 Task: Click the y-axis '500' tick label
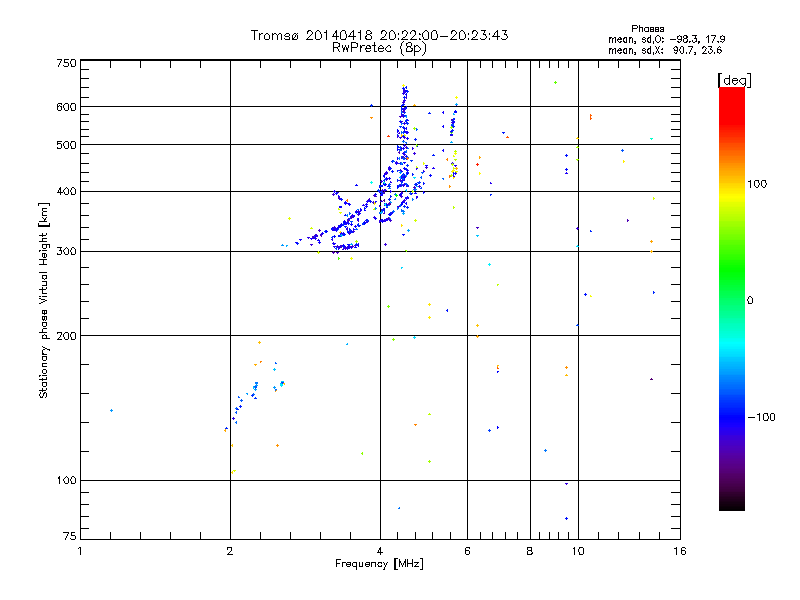[66, 145]
